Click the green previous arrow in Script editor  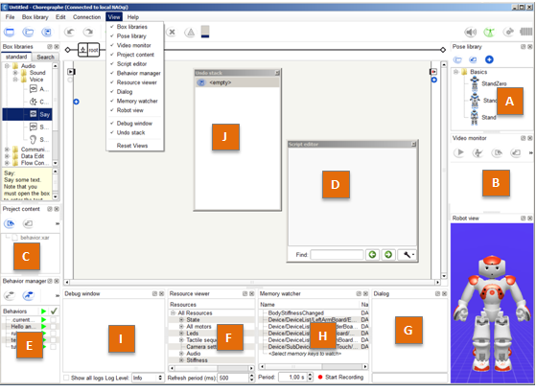[372, 255]
